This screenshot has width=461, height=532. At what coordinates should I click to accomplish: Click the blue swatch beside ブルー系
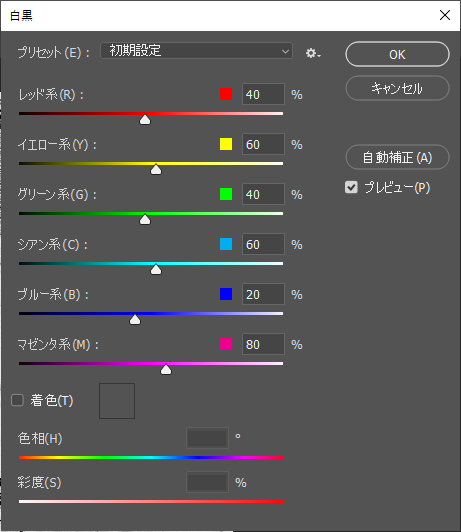point(226,294)
